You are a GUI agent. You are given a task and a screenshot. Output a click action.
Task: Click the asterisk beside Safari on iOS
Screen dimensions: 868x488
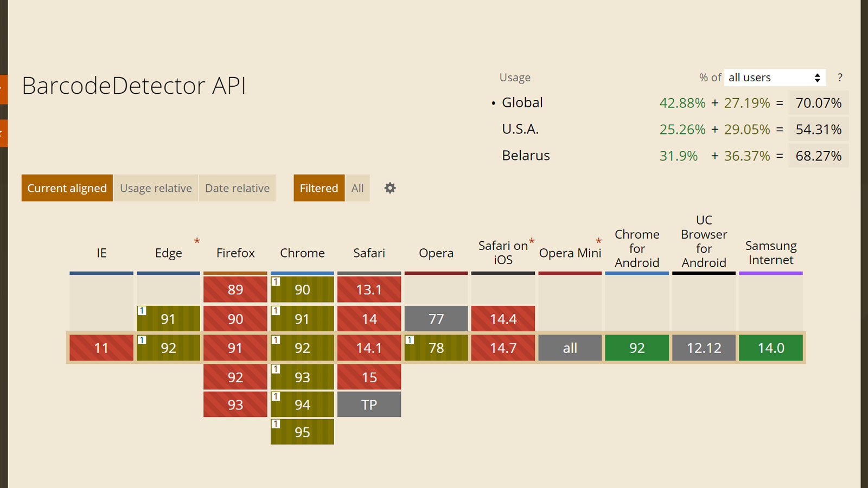[532, 241]
